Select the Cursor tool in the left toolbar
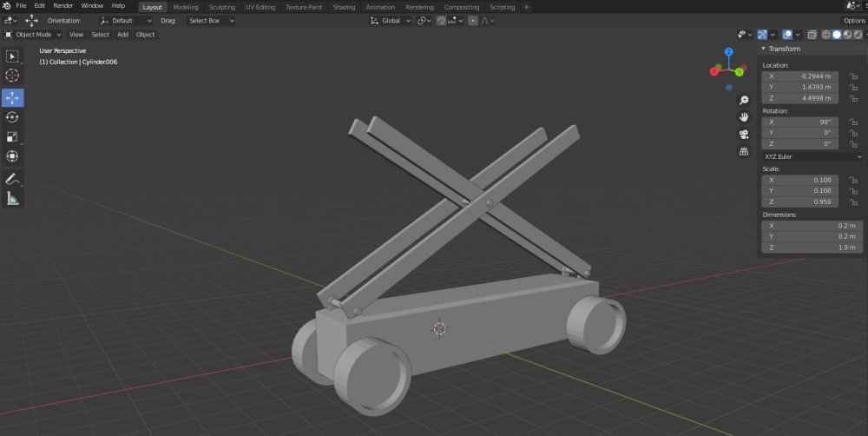Screen dimensions: 868x436 click(13, 76)
